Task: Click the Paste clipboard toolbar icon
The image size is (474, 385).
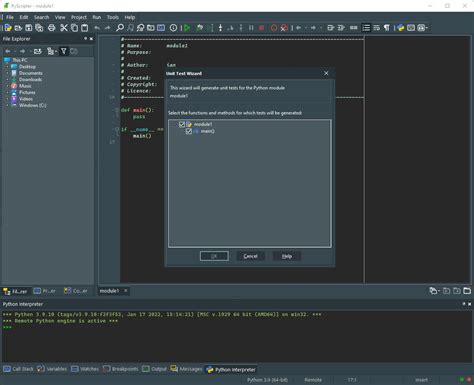Action: [85, 28]
